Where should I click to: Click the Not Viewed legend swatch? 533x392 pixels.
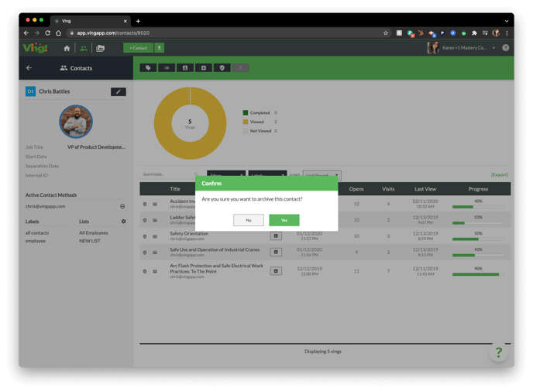pos(246,131)
